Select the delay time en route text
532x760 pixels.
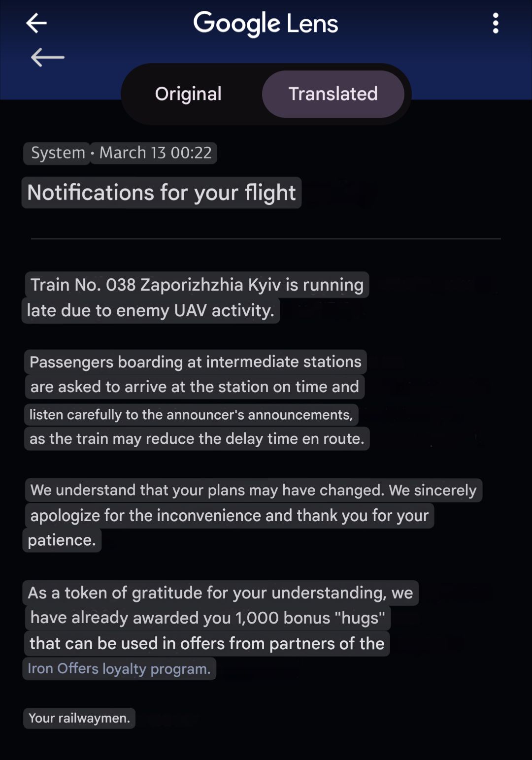pyautogui.click(x=197, y=439)
